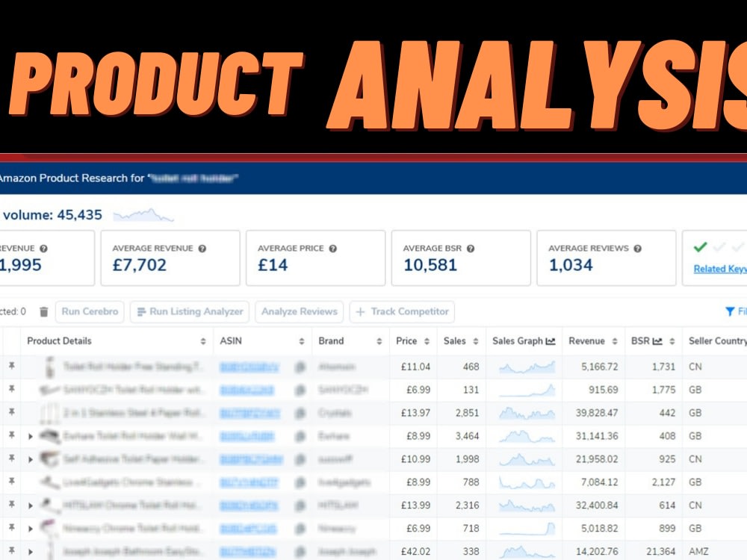Open the filter funnel icon

click(729, 311)
